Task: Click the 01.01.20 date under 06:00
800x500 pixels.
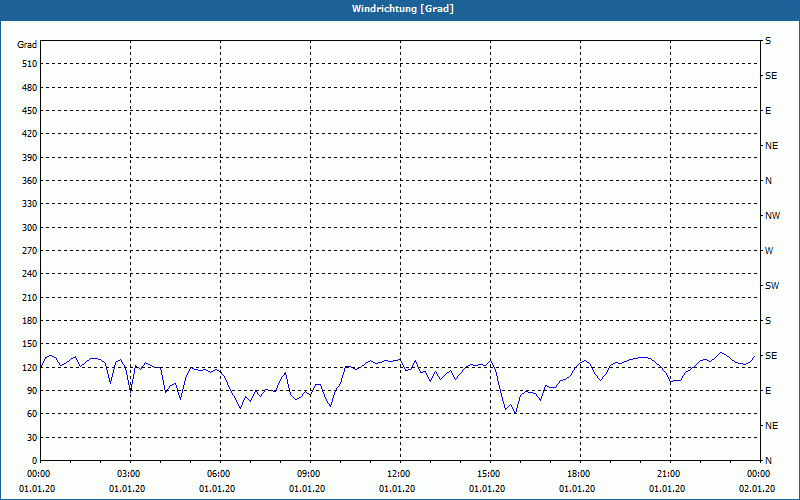Action: pyautogui.click(x=217, y=489)
